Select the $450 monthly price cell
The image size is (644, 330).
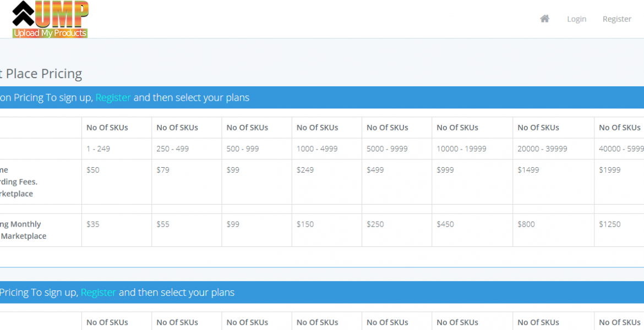tap(445, 224)
